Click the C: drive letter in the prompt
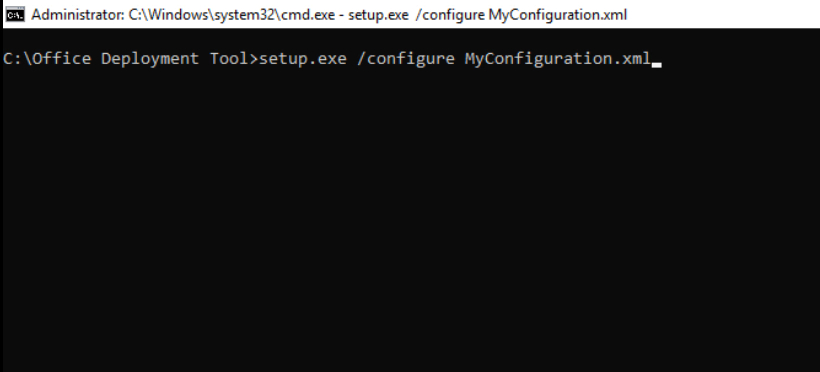The image size is (820, 372). click(x=12, y=59)
